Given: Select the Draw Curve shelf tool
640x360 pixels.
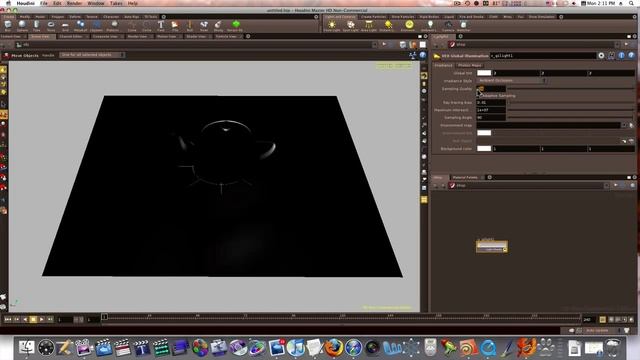Looking at the screenshot, I should pos(132,26).
